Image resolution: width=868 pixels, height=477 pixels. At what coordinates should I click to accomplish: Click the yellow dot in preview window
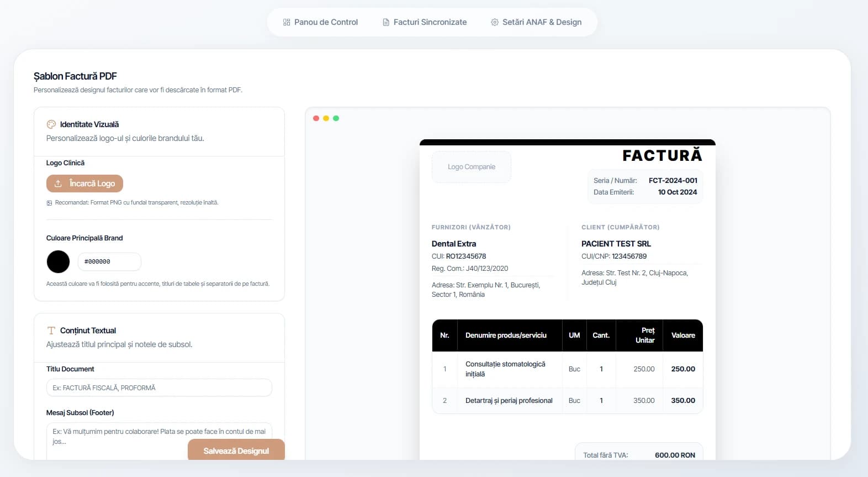click(326, 118)
